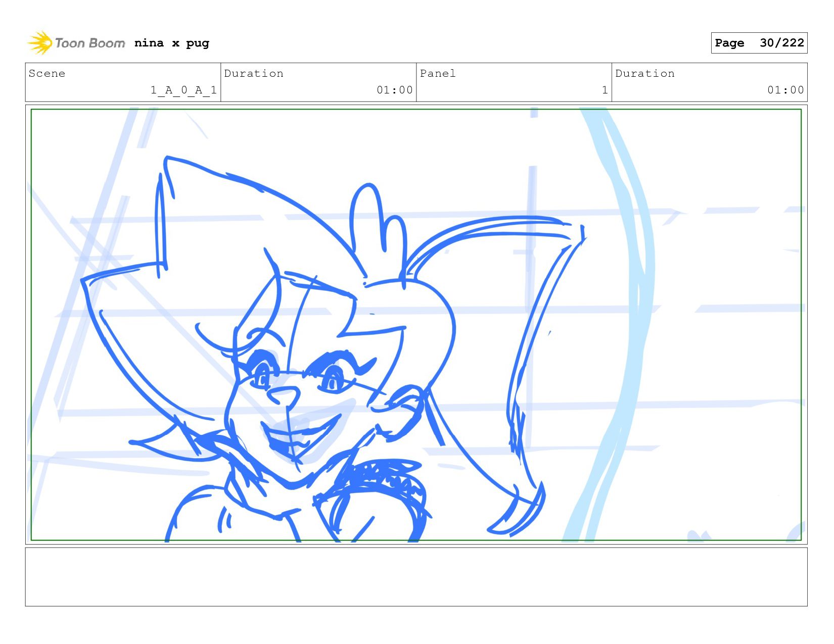The height and width of the screenshot is (644, 834).
Task: Click the Scene 'Duration' label
Action: 254,73
